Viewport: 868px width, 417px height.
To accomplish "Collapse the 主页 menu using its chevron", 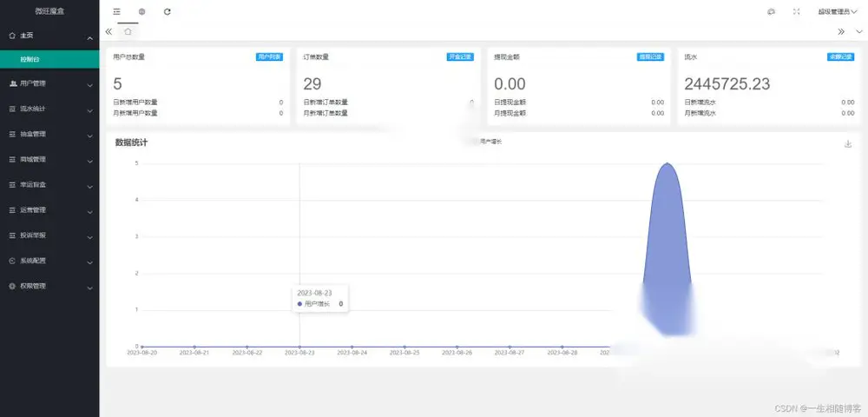I will (89, 37).
